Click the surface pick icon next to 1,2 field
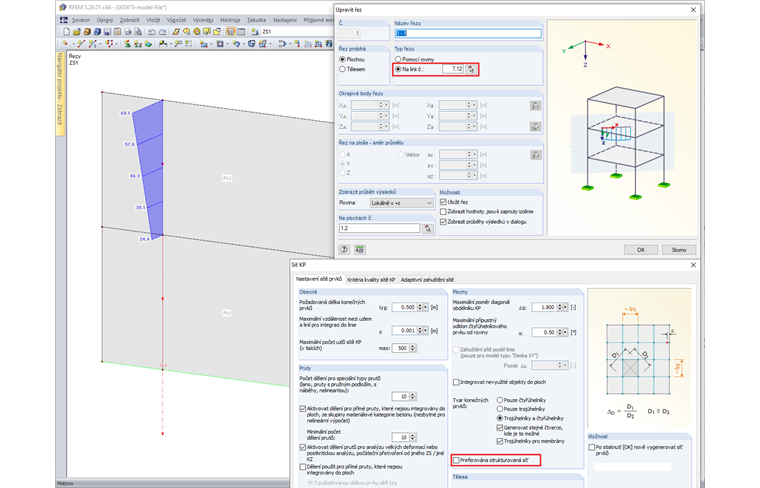The image size is (760, 488). pyautogui.click(x=428, y=228)
